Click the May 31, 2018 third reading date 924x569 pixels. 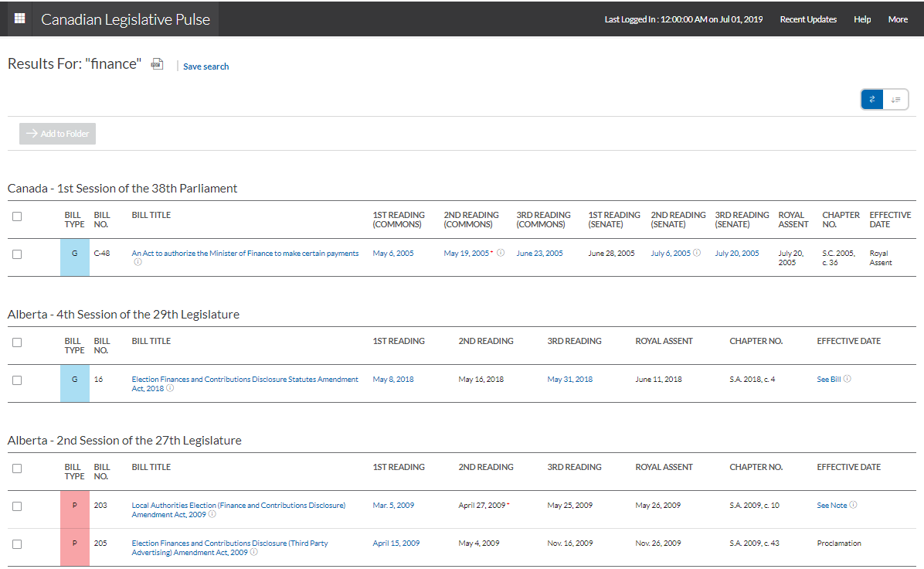[569, 379]
